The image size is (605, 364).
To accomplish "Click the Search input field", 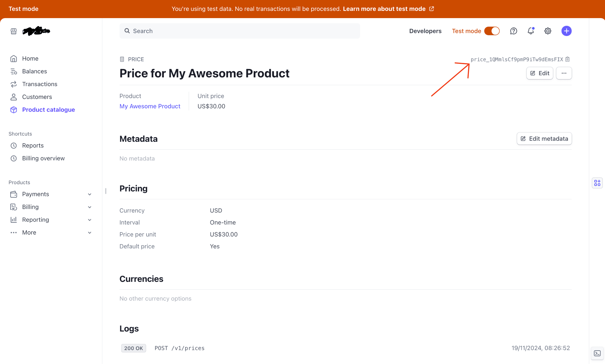I will (239, 31).
